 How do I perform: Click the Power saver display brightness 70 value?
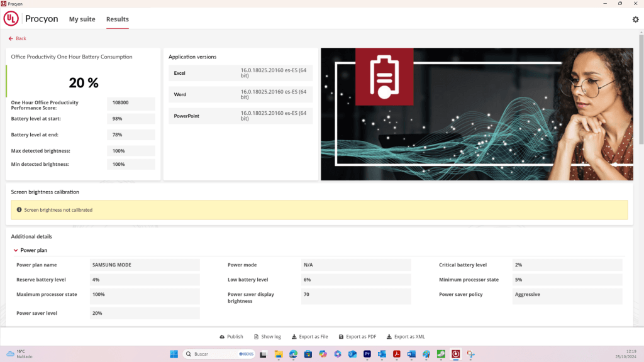pyautogui.click(x=356, y=297)
